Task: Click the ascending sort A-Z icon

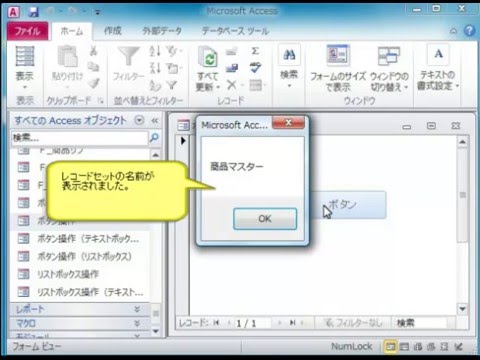Action: (155, 51)
